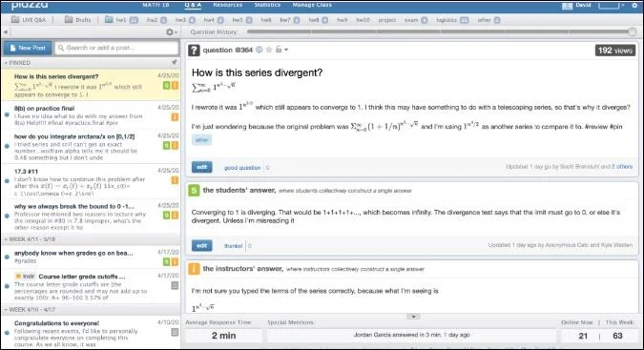This screenshot has height=350, width=644.
Task: Open account gear icon in top right
Action: (x=634, y=6)
